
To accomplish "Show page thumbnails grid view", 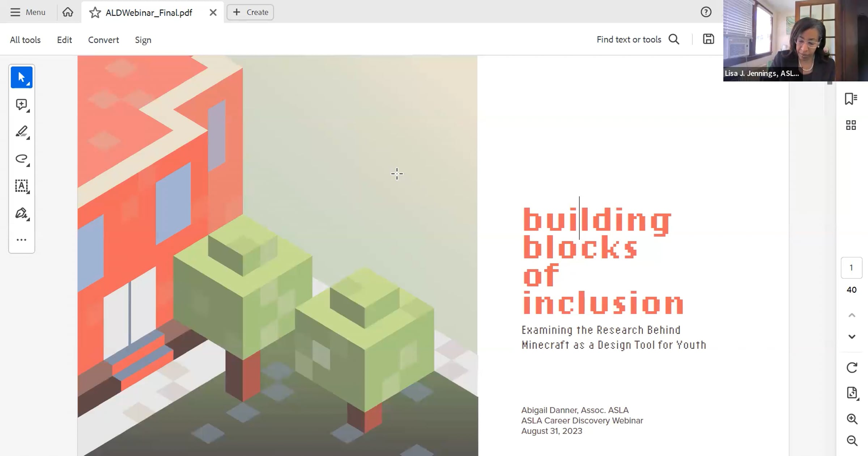I will point(851,125).
